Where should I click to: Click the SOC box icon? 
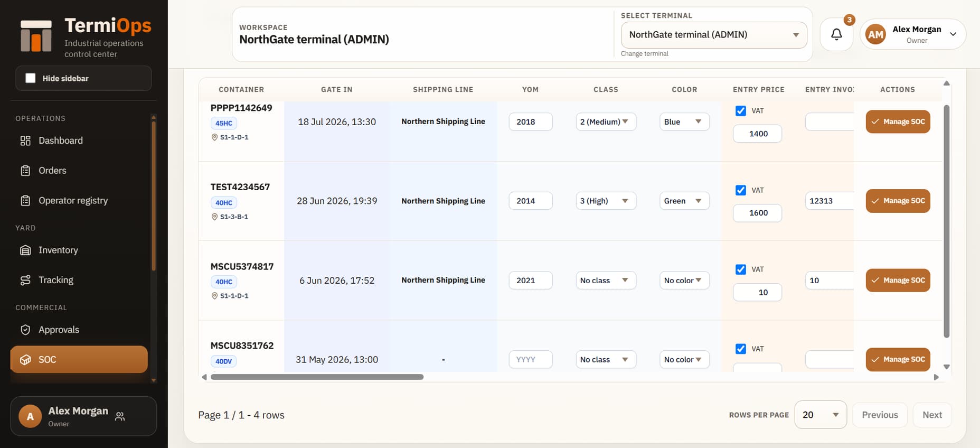coord(25,360)
